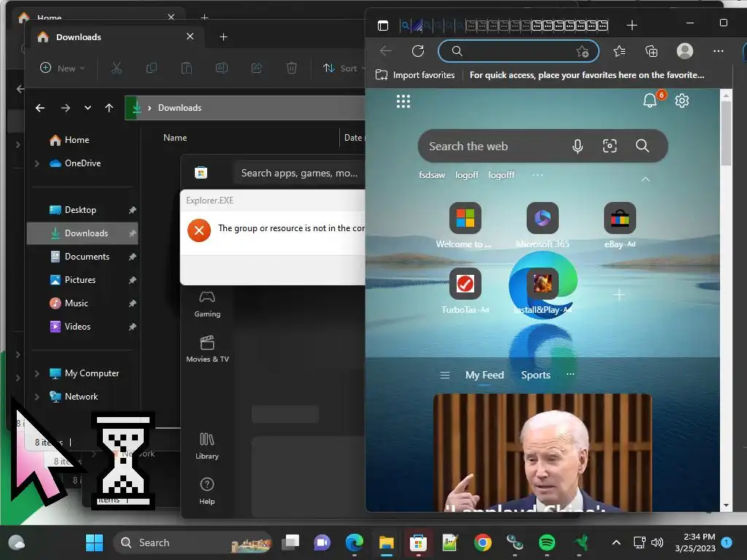Viewport: 747px width, 560px height.
Task: Open the app launcher grid on new tab page
Action: pyautogui.click(x=403, y=101)
